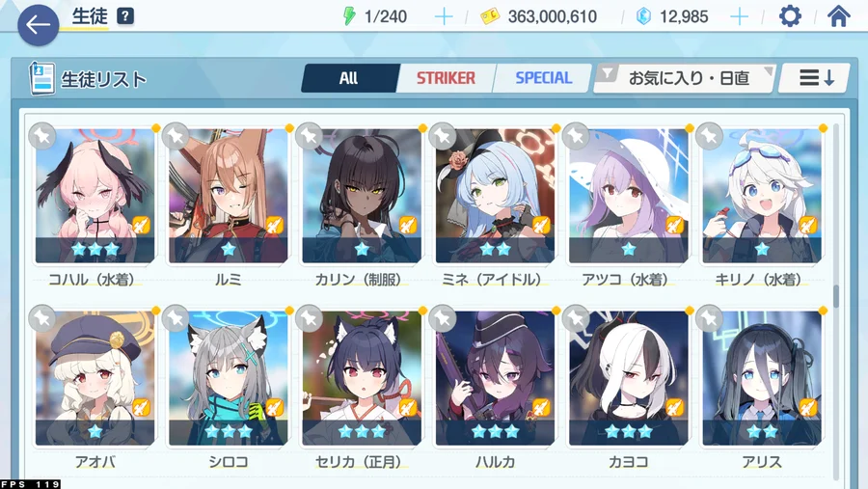Toggle favorite pin on コハル（水着）

pyautogui.click(x=42, y=136)
